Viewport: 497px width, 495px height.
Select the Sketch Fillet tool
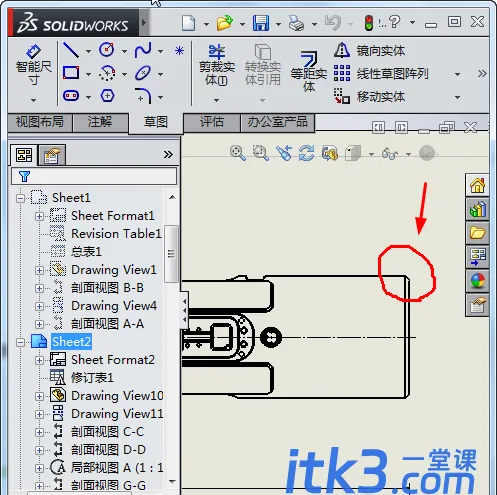click(143, 96)
